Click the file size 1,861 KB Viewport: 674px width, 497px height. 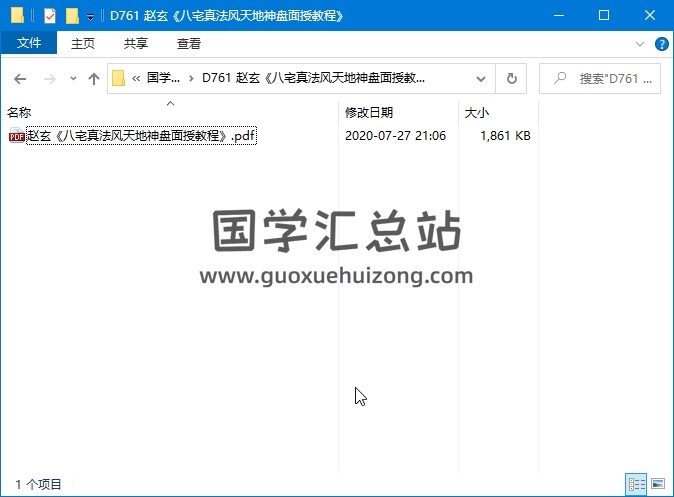tap(505, 136)
